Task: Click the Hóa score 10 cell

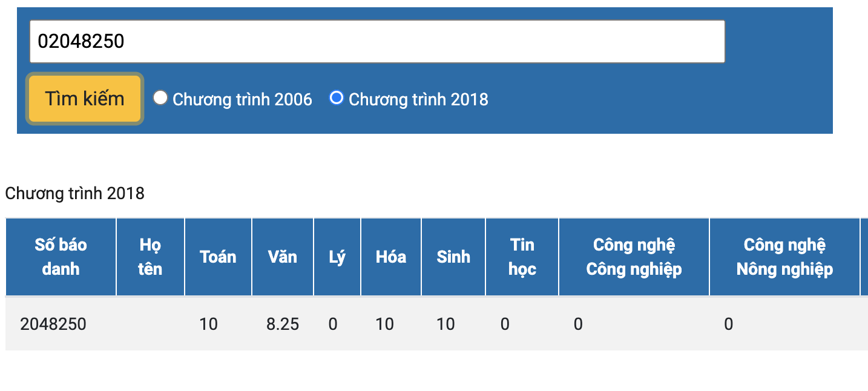Action: 391,324
